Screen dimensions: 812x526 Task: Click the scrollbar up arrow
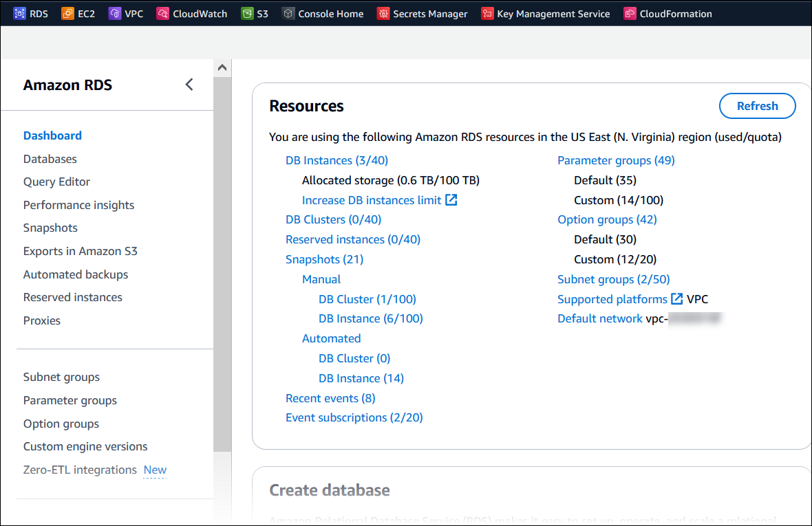pos(222,67)
